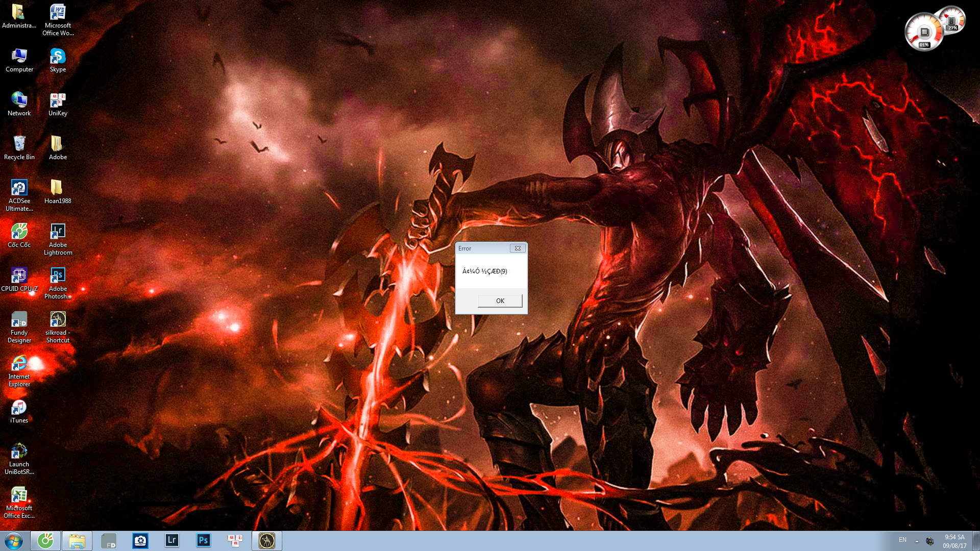Select the Launch UniBotSR desktop shortcut
The width and height of the screenshot is (980, 551).
[19, 459]
